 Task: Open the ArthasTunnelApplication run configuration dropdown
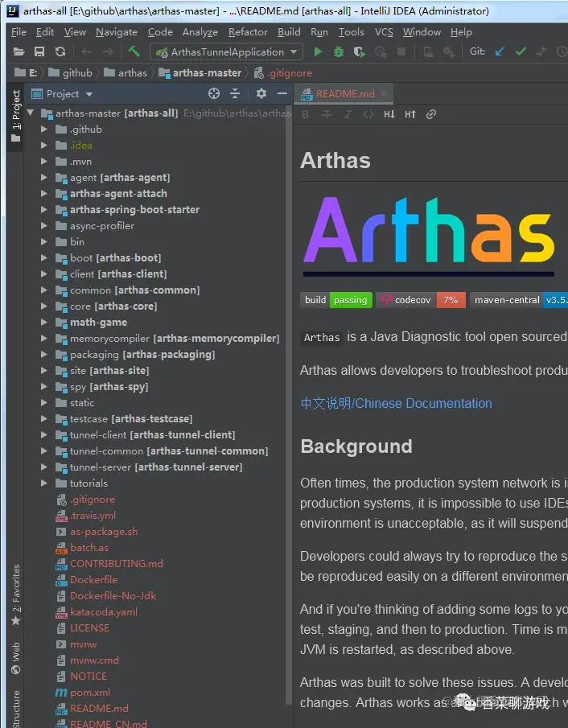click(227, 51)
